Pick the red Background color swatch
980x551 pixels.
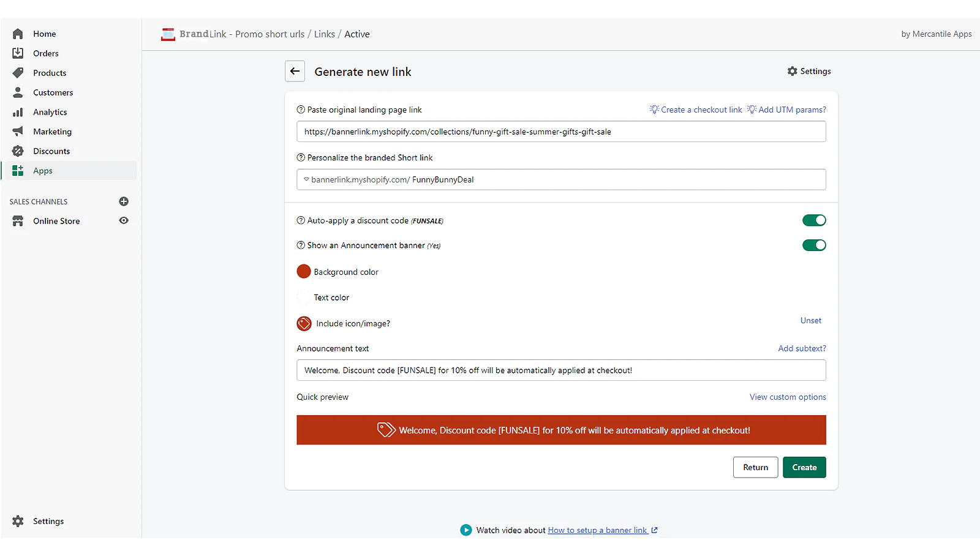pos(304,271)
